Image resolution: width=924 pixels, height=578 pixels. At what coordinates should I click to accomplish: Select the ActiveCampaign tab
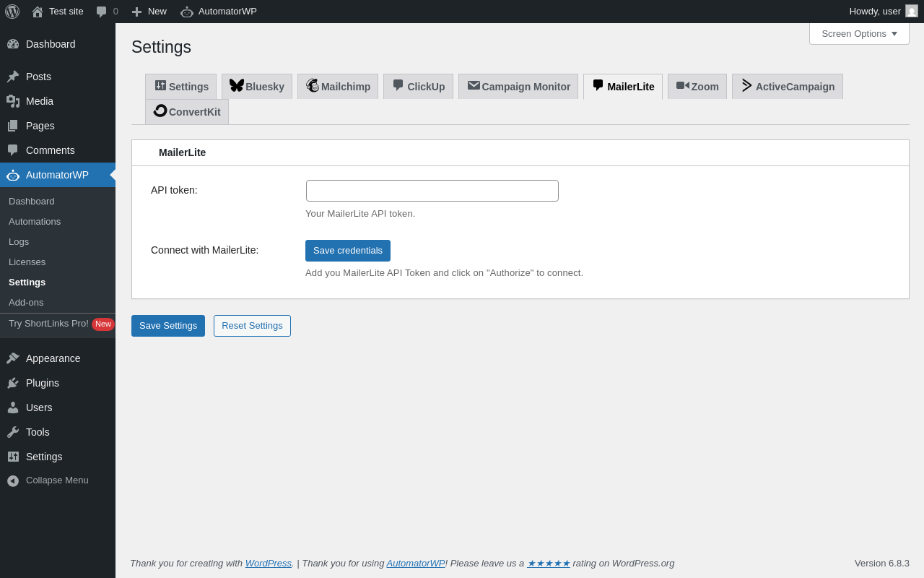tap(788, 87)
